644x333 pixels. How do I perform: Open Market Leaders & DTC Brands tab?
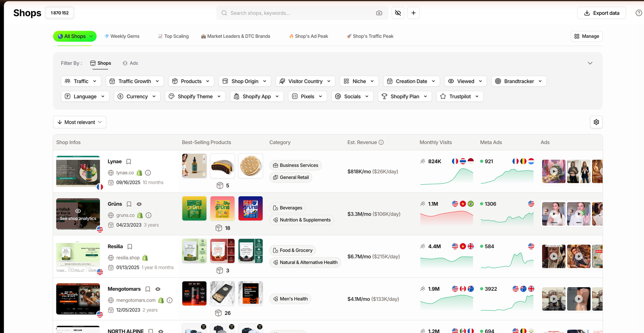pyautogui.click(x=236, y=36)
